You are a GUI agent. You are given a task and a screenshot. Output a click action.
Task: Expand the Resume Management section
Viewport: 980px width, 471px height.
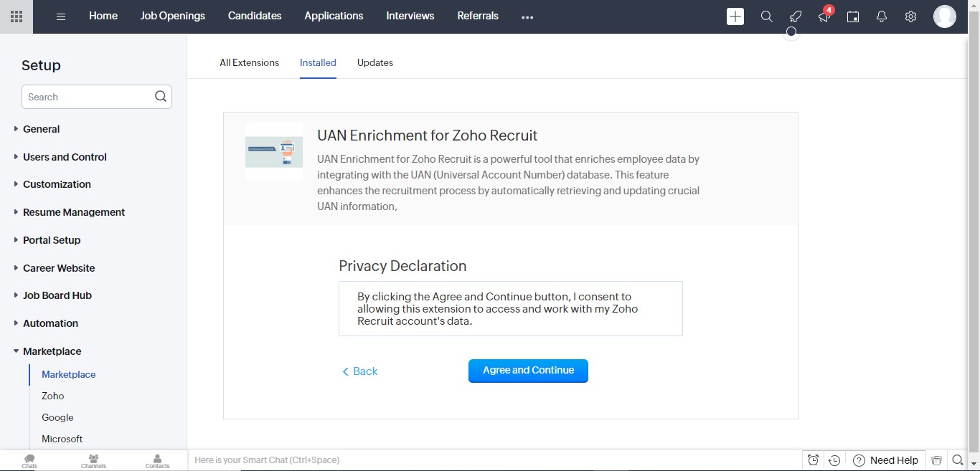tap(73, 212)
